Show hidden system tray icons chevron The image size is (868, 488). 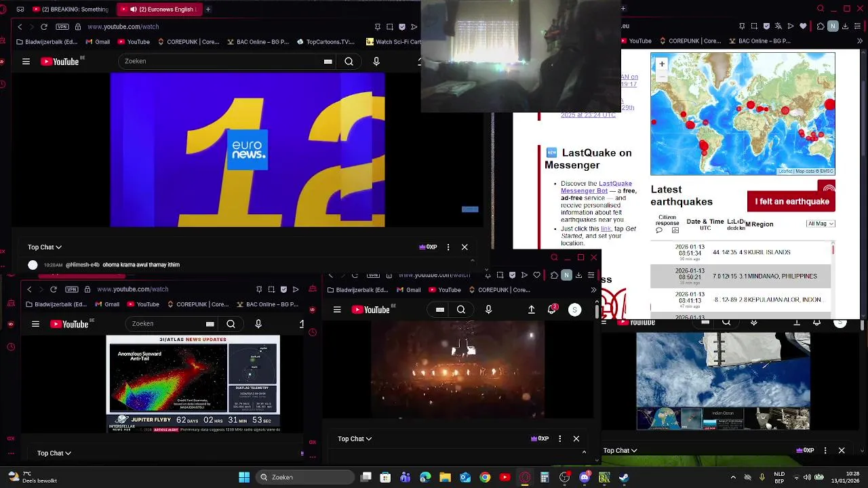[x=733, y=477]
